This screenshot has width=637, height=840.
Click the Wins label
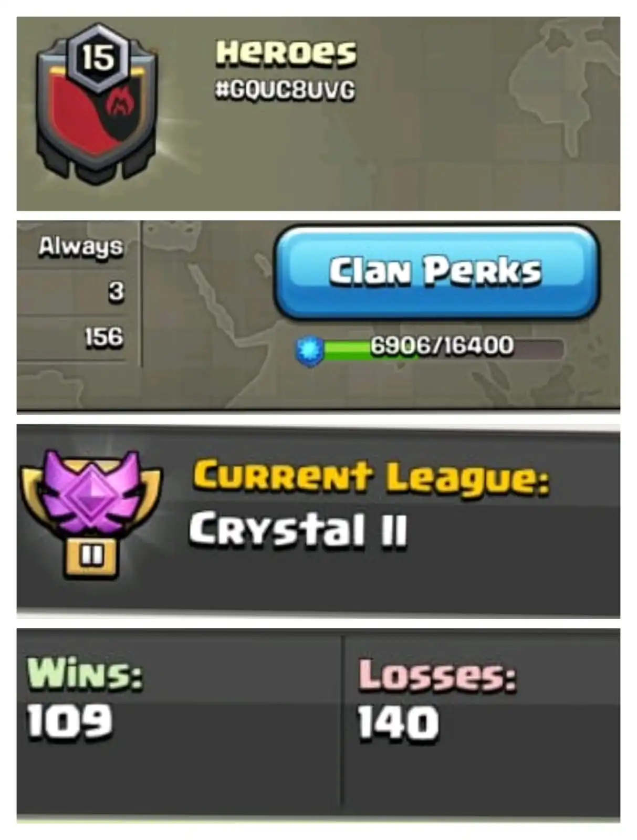(x=85, y=673)
